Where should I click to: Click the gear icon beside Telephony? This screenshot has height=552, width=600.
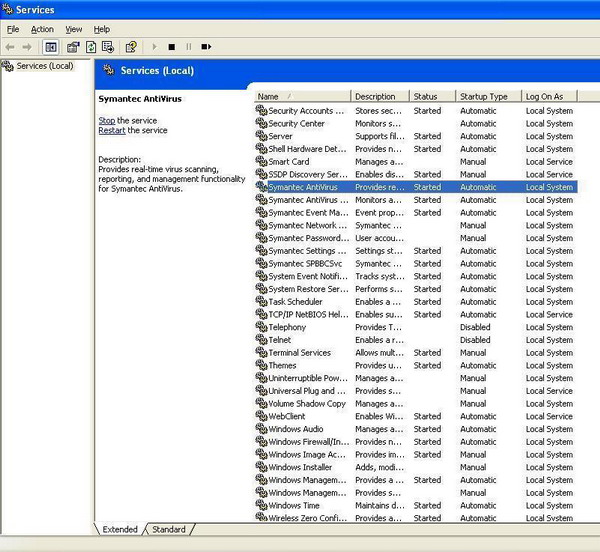tap(261, 327)
